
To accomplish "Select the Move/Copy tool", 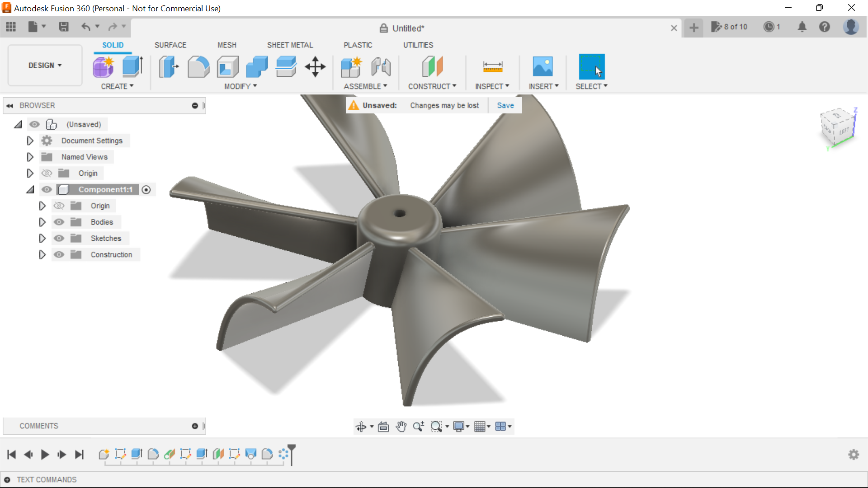I will (x=315, y=67).
